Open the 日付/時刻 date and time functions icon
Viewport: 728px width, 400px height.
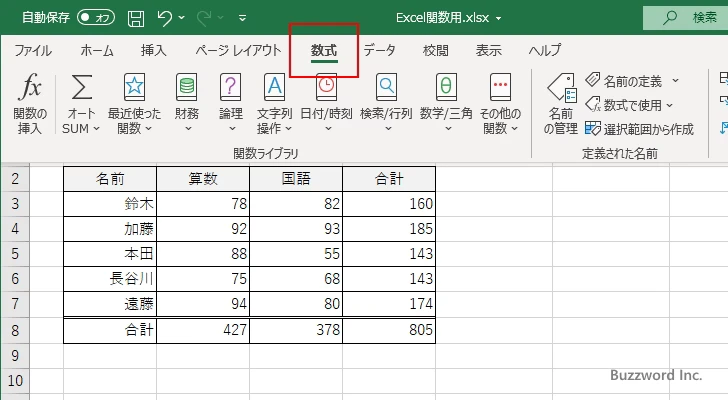[326, 88]
